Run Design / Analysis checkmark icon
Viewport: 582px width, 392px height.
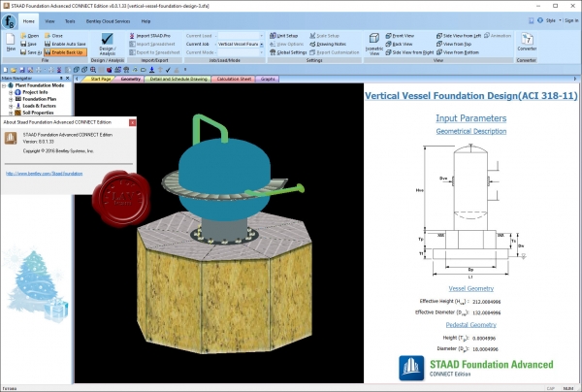click(x=108, y=38)
